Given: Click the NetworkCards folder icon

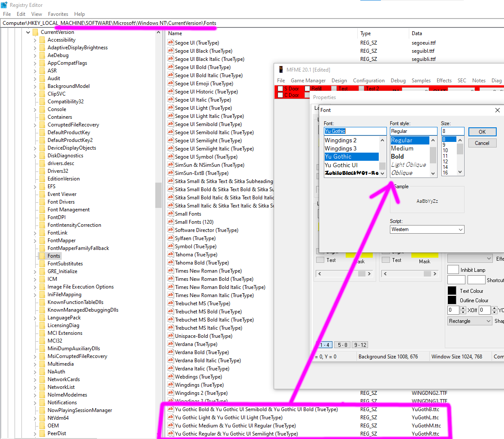Looking at the screenshot, I should (42, 379).
